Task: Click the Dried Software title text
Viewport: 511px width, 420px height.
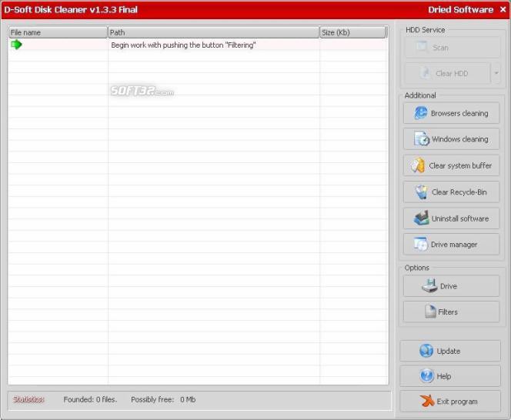Action: (x=460, y=9)
